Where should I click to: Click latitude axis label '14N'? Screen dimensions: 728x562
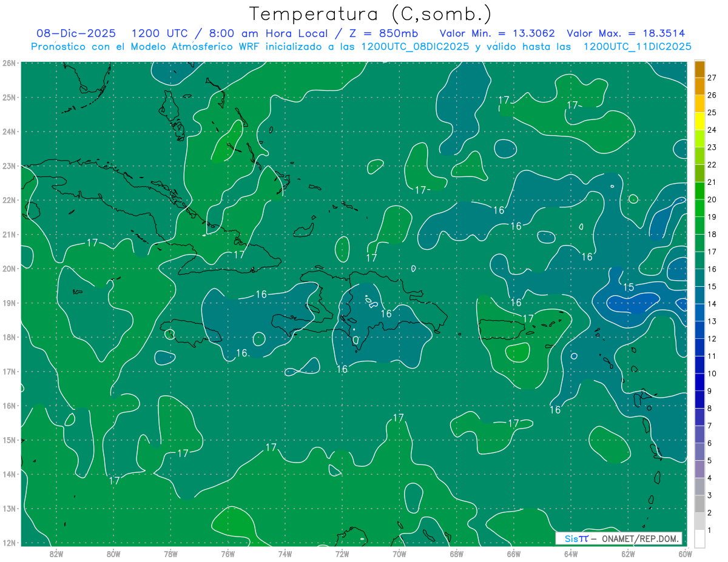(8, 474)
